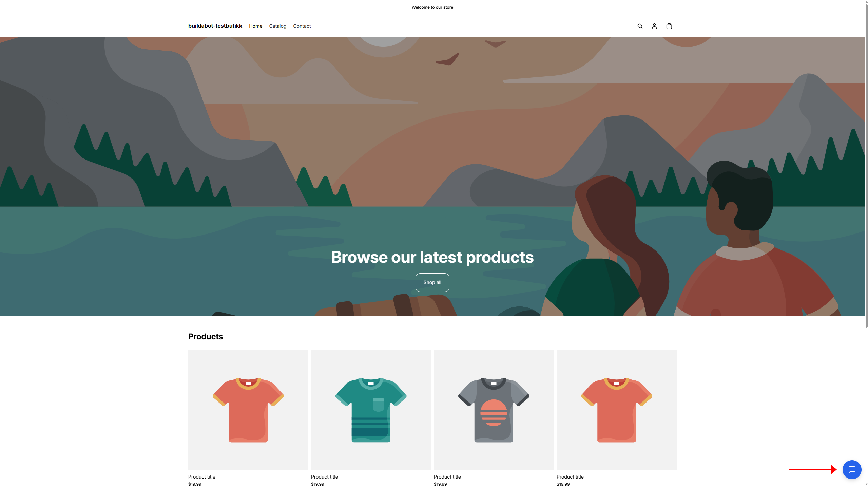
Task: Click the Welcome to our store announcement
Action: click(432, 7)
